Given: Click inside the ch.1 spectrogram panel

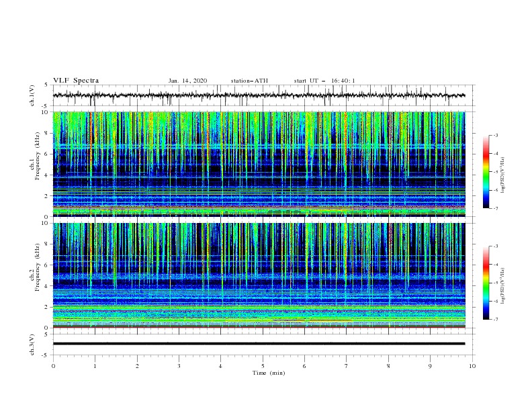Looking at the screenshot, I should pos(259,164).
